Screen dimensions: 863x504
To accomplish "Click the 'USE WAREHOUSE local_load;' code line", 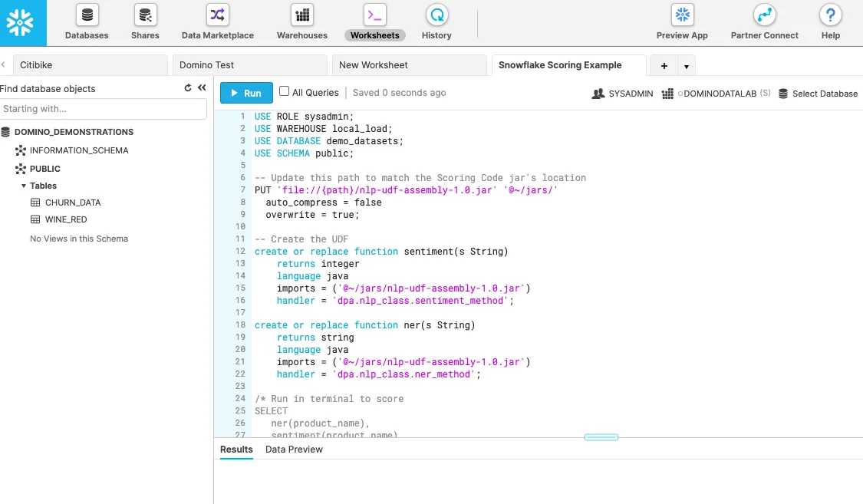I will pyautogui.click(x=324, y=129).
